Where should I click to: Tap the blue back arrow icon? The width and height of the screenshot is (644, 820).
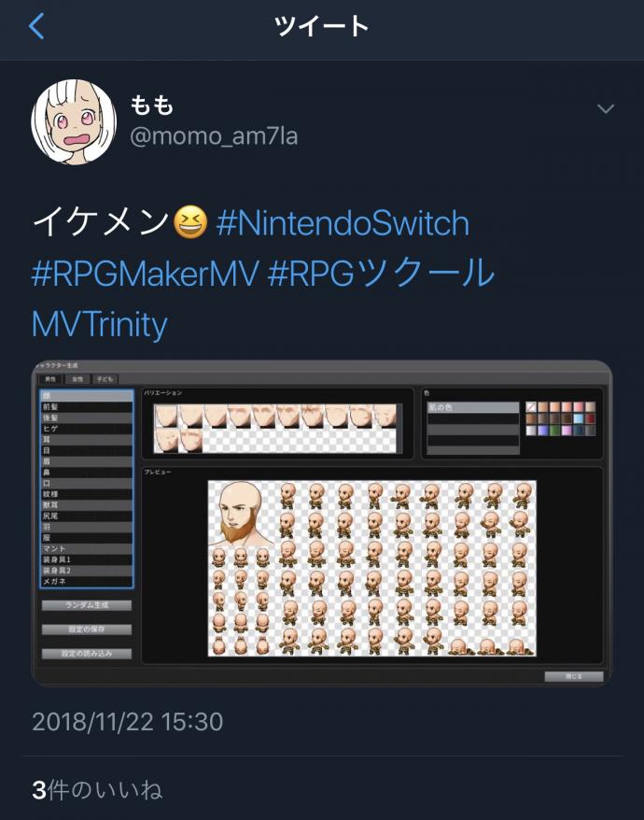pyautogui.click(x=36, y=26)
